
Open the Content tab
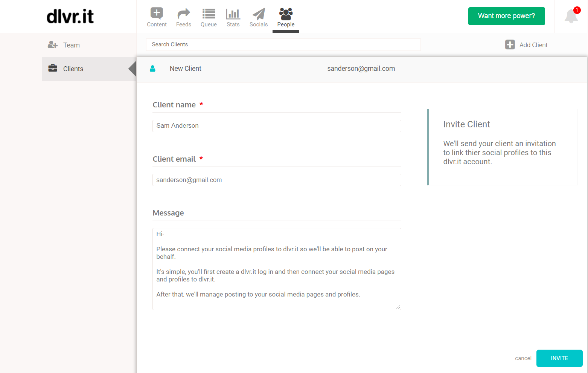[x=157, y=17]
